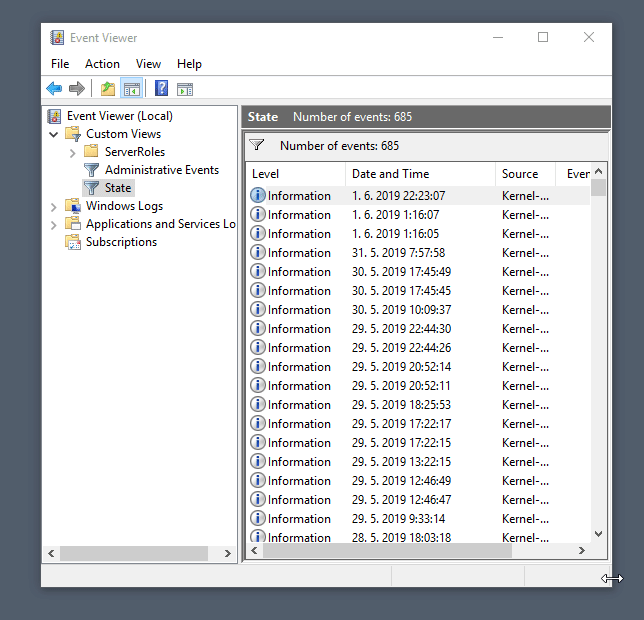Click the filter funnel icon beside event count
The image size is (644, 620).
click(x=257, y=145)
